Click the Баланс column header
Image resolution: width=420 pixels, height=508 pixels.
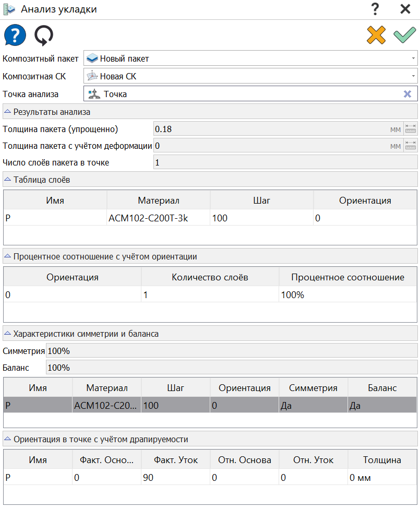(x=382, y=388)
